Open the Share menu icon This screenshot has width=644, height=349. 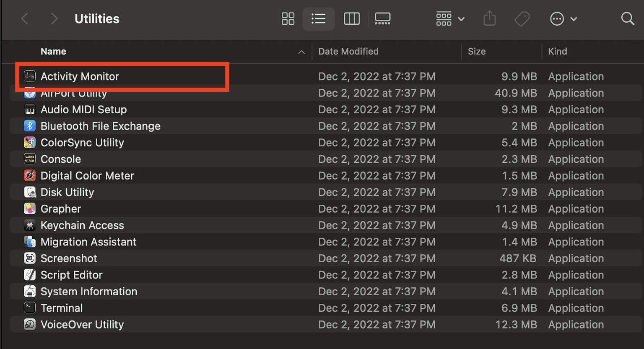coord(490,18)
